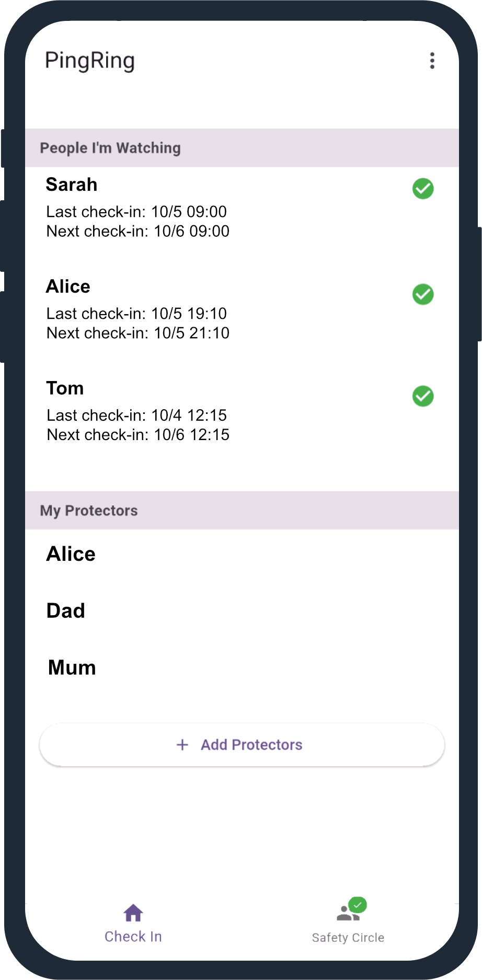Click the PingRing app title
This screenshot has width=482, height=980.
click(90, 61)
